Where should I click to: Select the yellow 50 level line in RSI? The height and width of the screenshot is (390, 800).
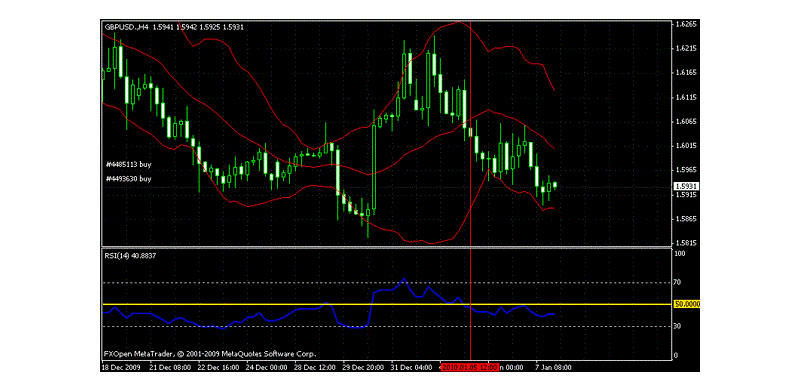coord(388,304)
